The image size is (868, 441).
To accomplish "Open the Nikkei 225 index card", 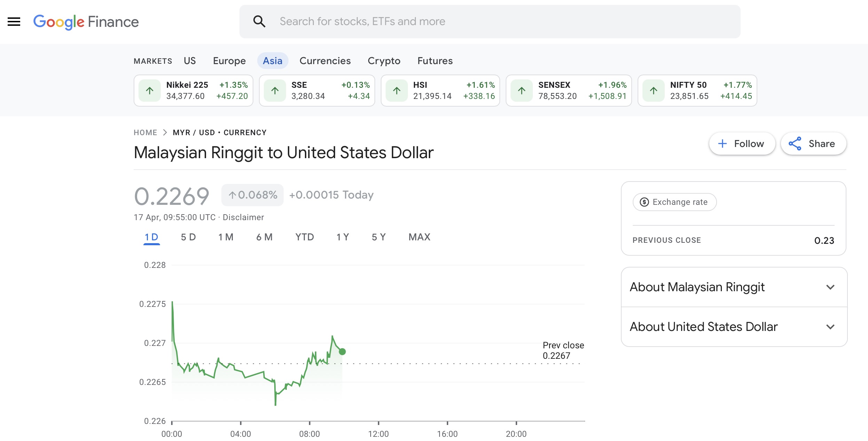I will click(193, 91).
